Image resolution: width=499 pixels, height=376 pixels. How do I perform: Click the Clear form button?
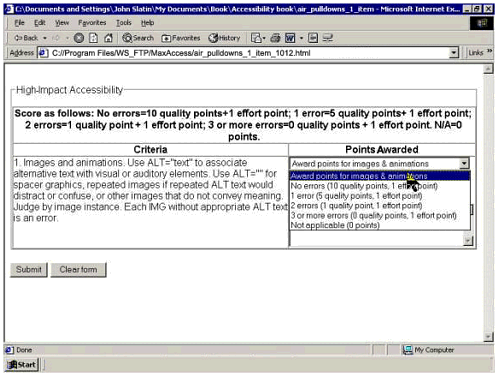point(78,270)
